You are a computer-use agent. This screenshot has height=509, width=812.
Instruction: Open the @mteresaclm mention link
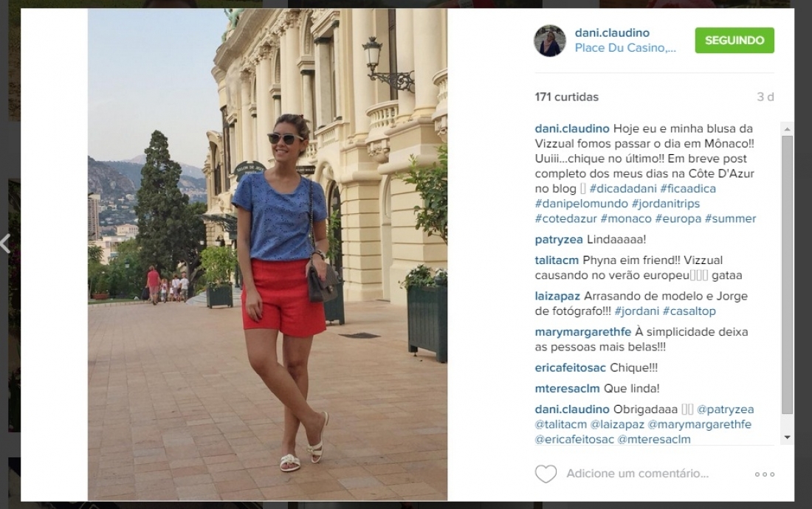coord(654,440)
